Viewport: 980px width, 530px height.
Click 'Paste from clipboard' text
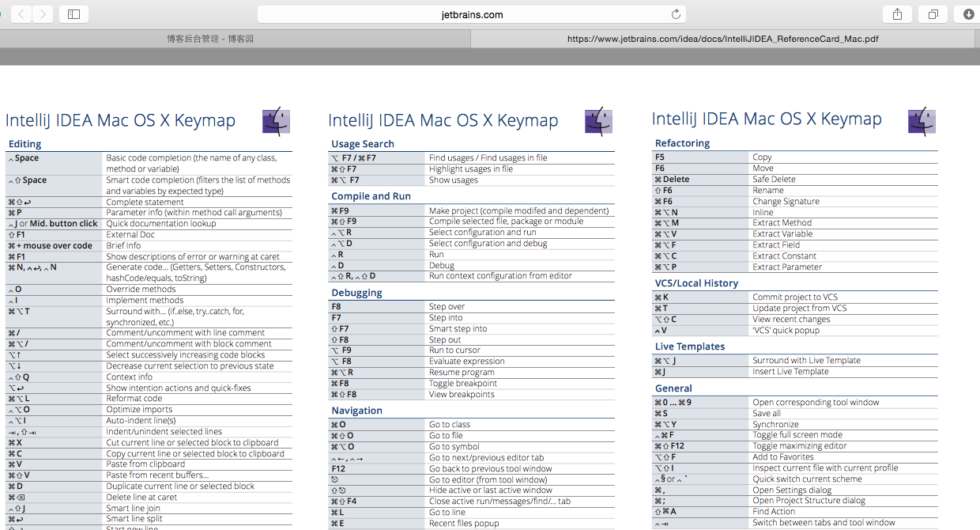[x=145, y=464]
